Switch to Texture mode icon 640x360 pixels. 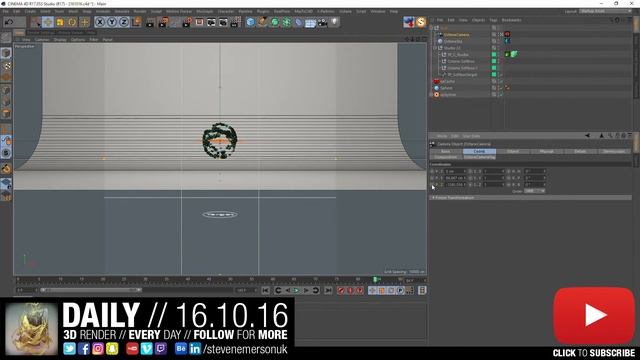tap(6, 65)
